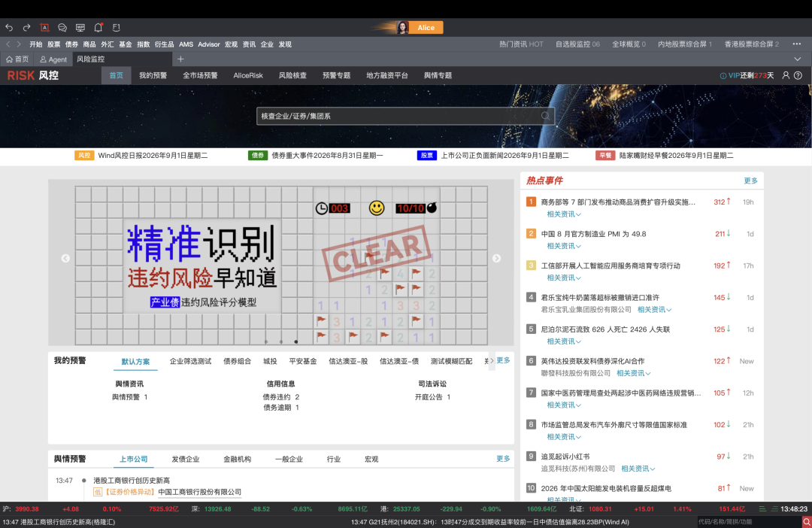812x528 pixels.
Task: Expand 相关资讯 beside 聯發科技股份有限公司
Action: [634, 374]
